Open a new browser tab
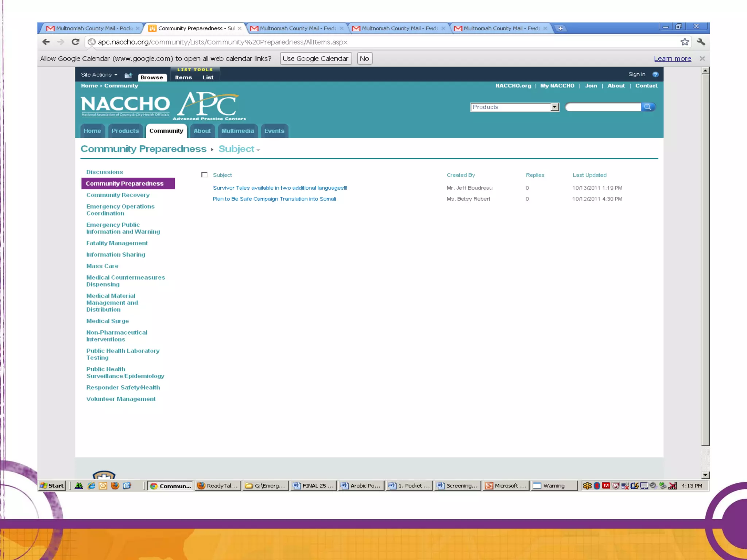The height and width of the screenshot is (560, 747). point(560,28)
